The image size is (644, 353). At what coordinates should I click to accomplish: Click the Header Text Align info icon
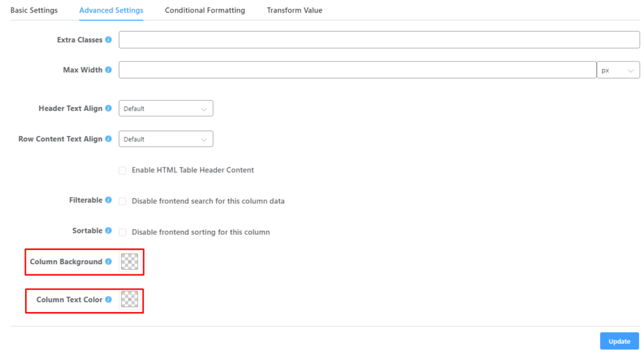(108, 108)
